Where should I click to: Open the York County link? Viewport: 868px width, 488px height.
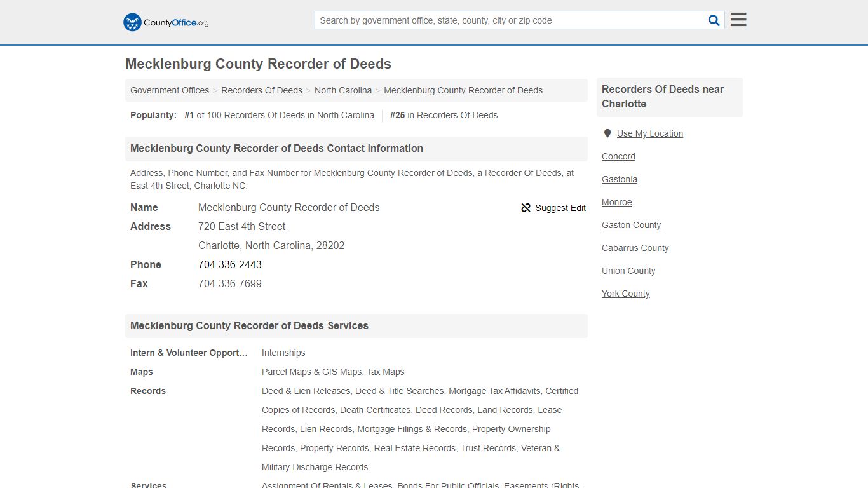click(x=625, y=294)
